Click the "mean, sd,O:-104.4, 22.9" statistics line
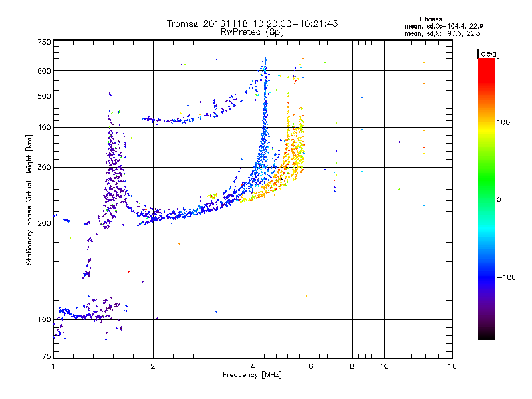 pos(444,26)
